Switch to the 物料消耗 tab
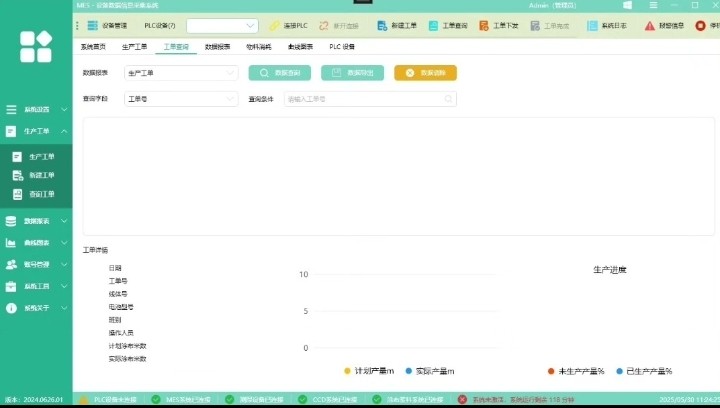 259,47
